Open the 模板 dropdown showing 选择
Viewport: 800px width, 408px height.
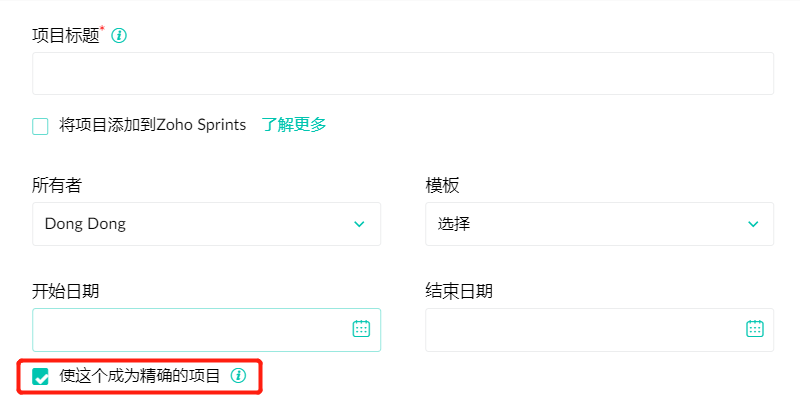pos(598,224)
